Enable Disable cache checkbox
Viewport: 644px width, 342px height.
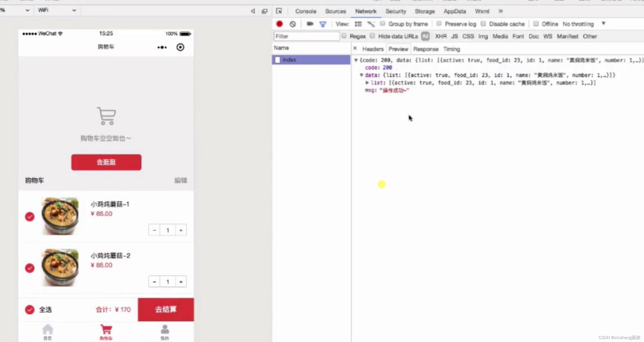pos(483,24)
